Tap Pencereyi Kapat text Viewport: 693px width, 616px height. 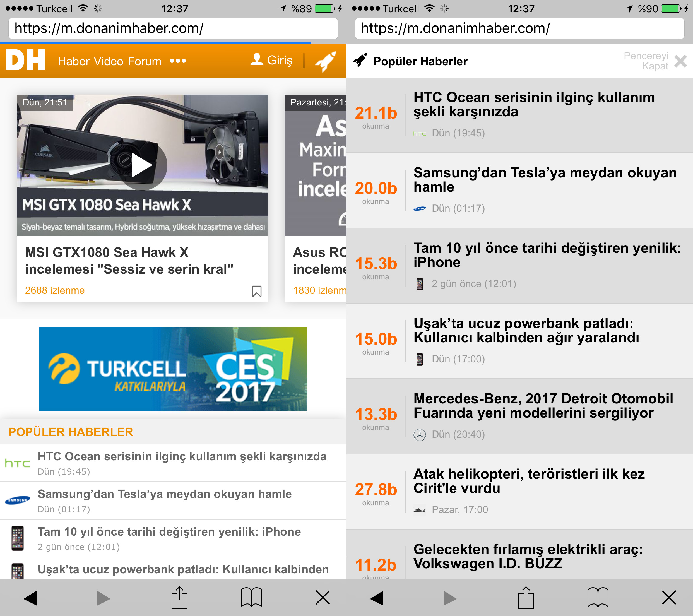pyautogui.click(x=646, y=61)
